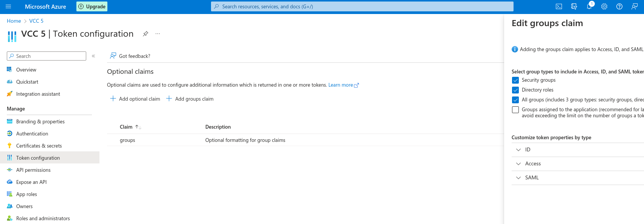The image size is (644, 224).
Task: Click the Description column header
Action: (x=218, y=127)
